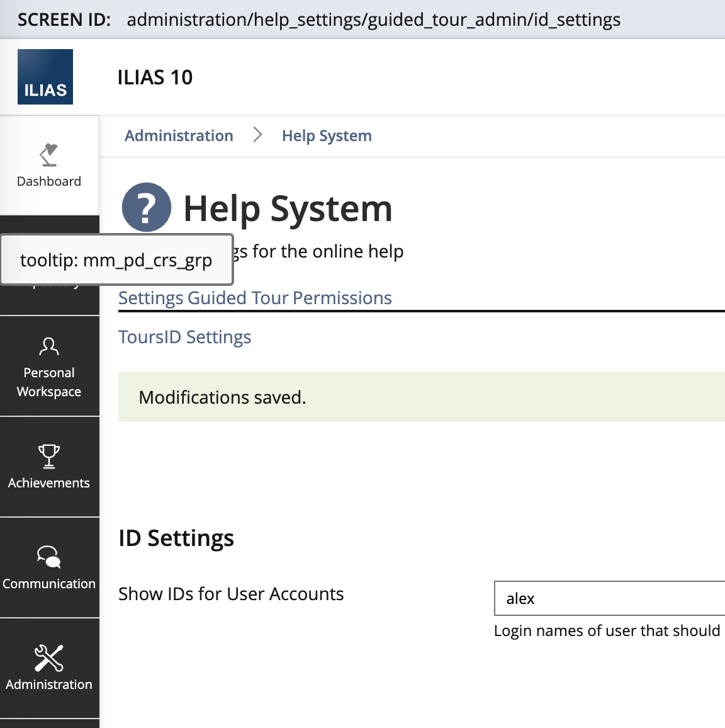This screenshot has width=725, height=728.
Task: Click the Achievements trophy icon
Action: pos(48,456)
